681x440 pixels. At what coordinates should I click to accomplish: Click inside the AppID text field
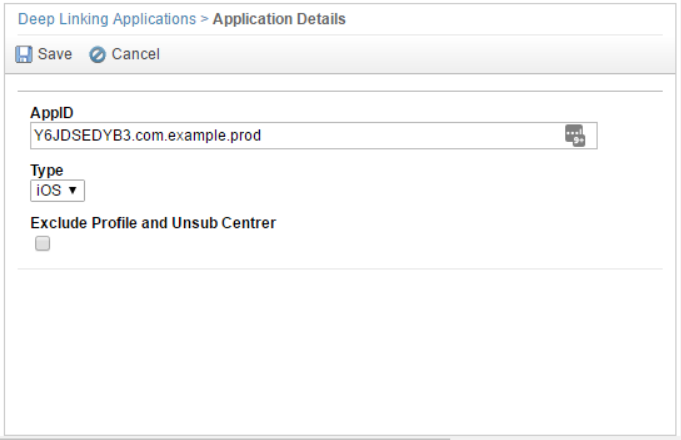[x=314, y=136]
